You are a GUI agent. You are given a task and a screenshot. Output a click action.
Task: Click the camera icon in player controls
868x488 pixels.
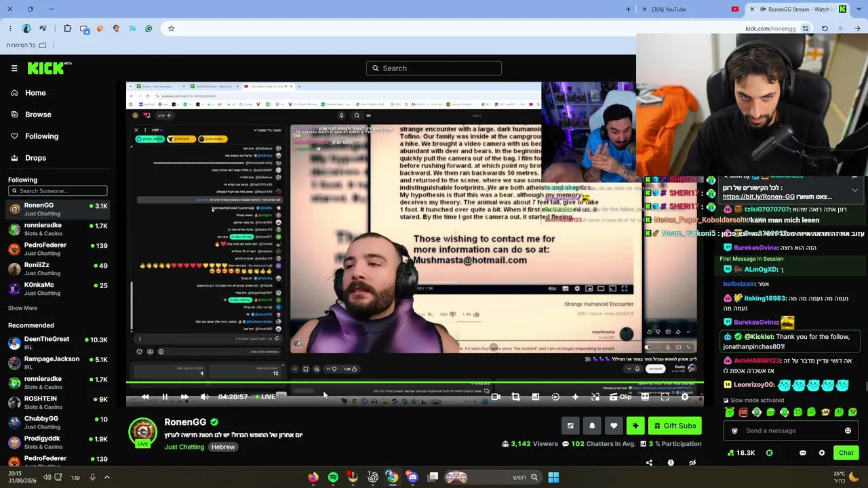496,397
